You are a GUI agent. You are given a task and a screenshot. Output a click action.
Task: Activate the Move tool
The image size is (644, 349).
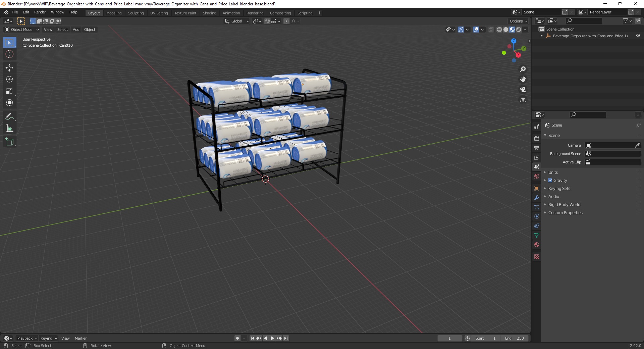(x=9, y=68)
